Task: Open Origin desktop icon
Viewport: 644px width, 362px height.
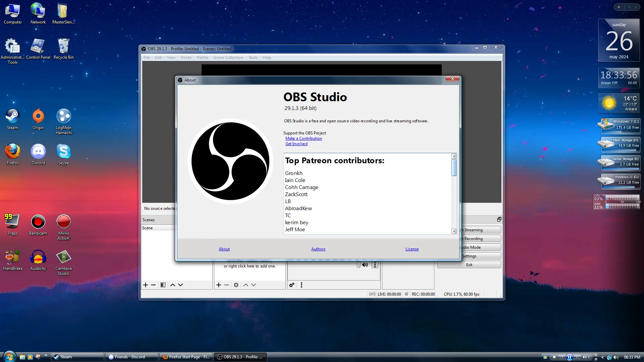Action: pos(38,119)
